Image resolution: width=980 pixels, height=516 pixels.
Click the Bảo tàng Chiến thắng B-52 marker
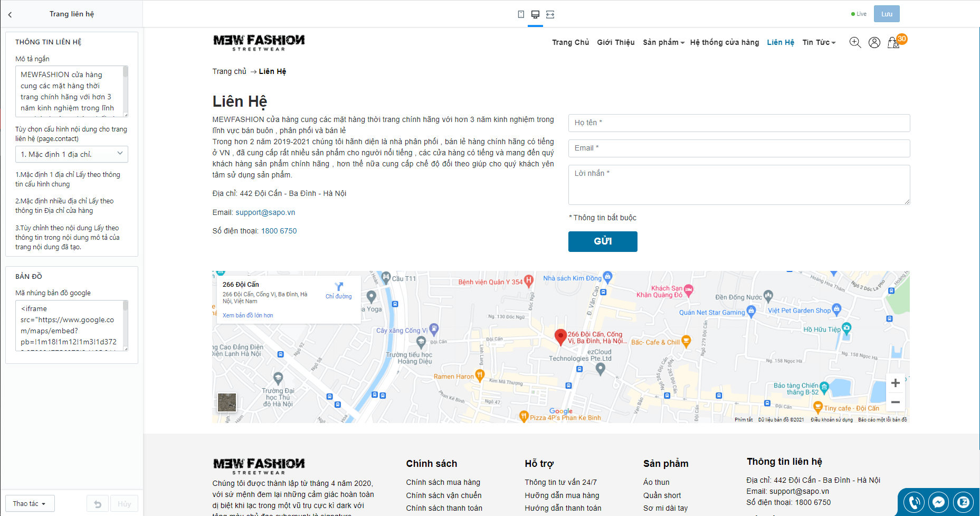point(824,388)
